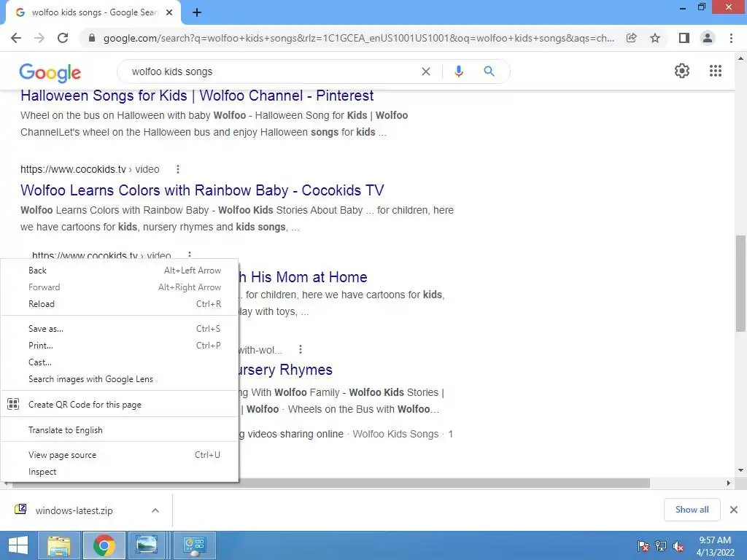Open Chrome three-dot menu
The width and height of the screenshot is (747, 560).
point(731,38)
